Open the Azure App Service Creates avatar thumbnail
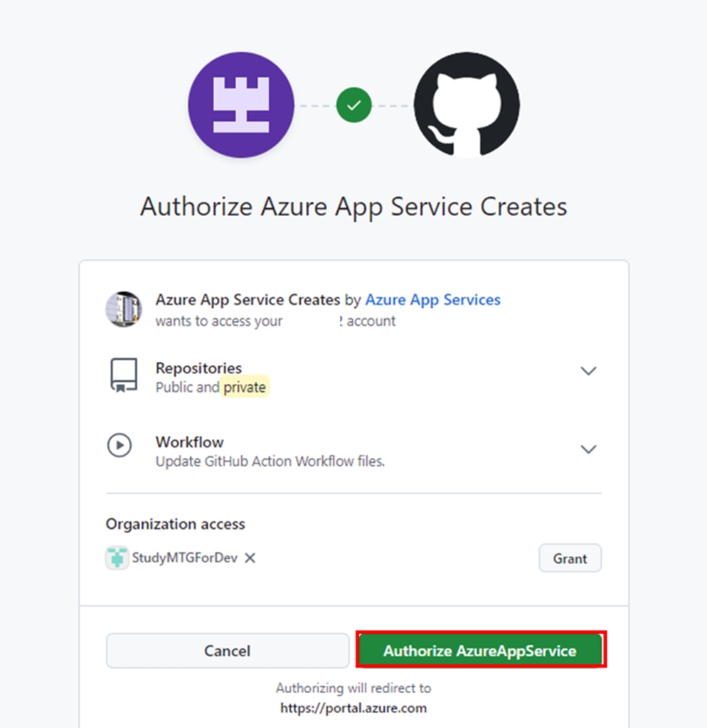This screenshot has height=728, width=707. click(x=123, y=309)
